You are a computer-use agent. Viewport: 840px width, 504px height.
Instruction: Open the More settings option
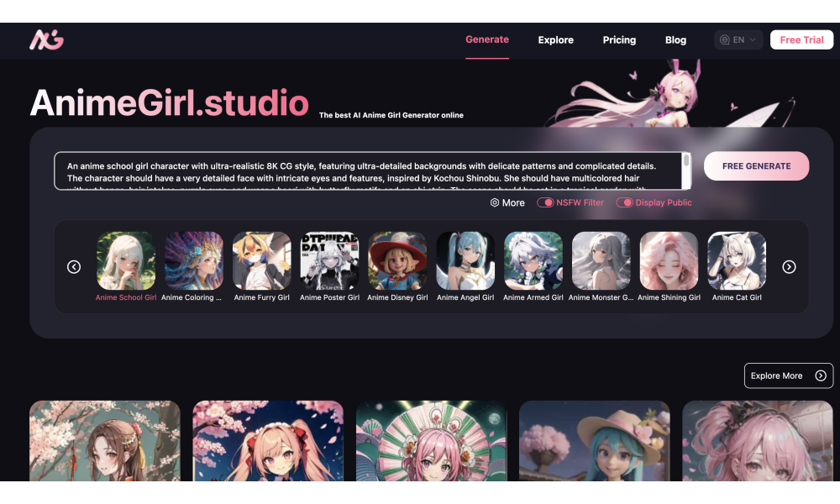(507, 203)
